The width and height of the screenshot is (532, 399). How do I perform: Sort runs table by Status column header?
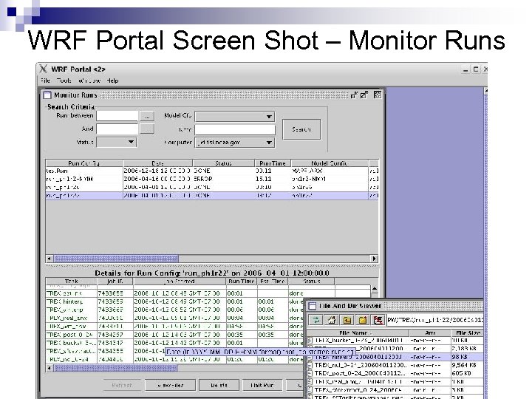[223, 163]
